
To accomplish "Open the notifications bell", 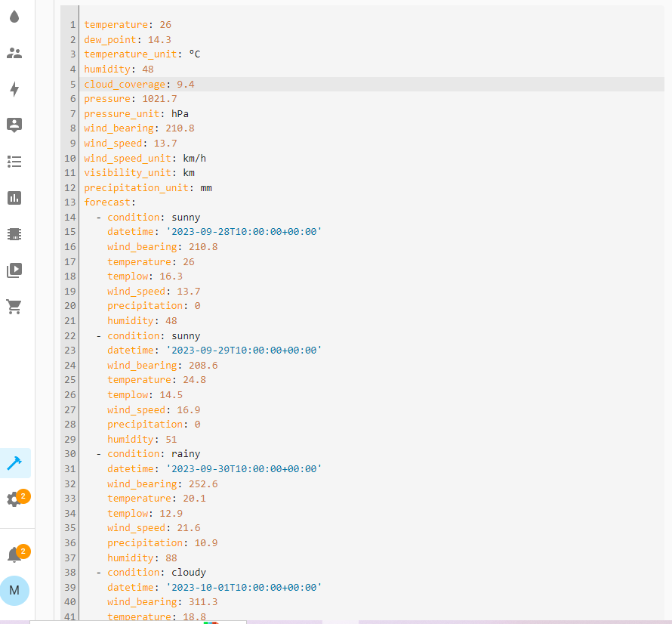I will click(14, 554).
